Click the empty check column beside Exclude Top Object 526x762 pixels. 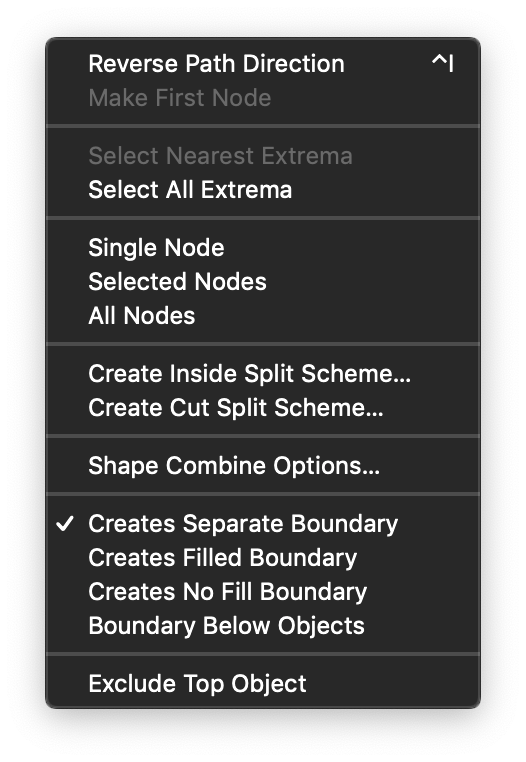[65, 683]
